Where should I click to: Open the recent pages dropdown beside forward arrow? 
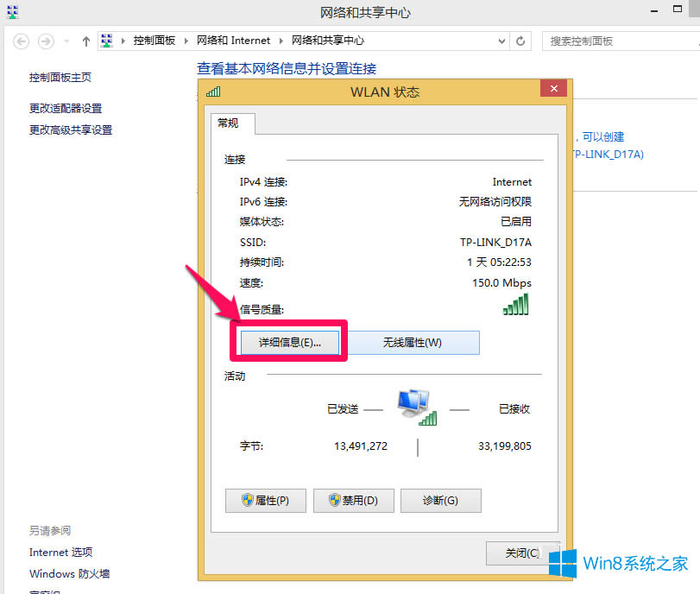coord(64,41)
